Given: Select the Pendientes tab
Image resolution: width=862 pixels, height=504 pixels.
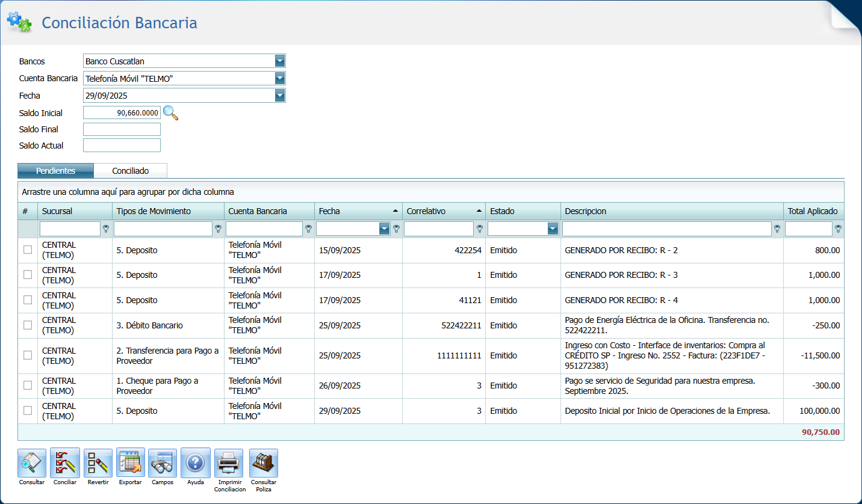Looking at the screenshot, I should pos(55,170).
